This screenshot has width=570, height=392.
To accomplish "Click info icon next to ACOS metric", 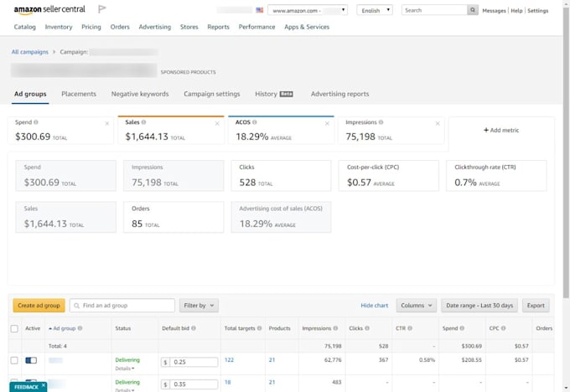I will pos(255,122).
